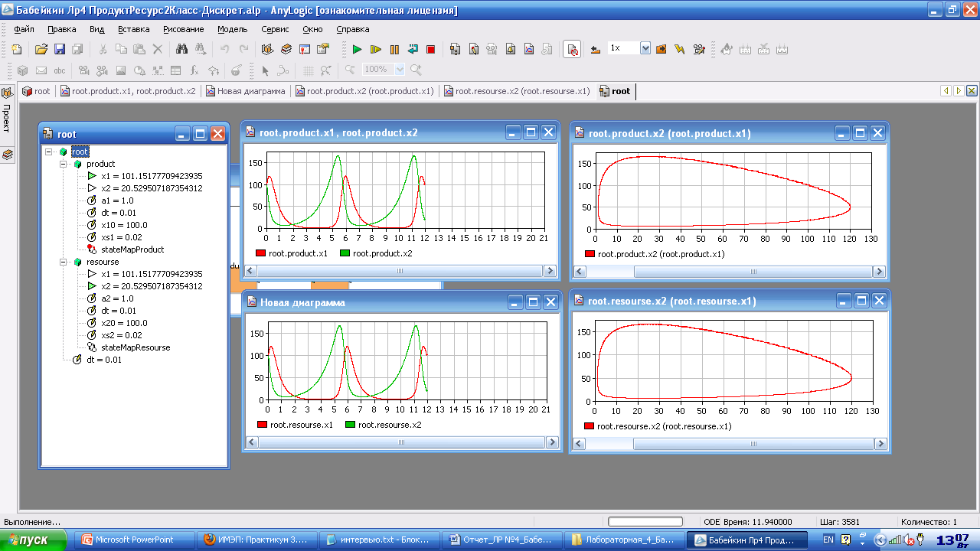This screenshot has height=551, width=980.
Task: Click the yellow Step icon
Action: [x=375, y=49]
